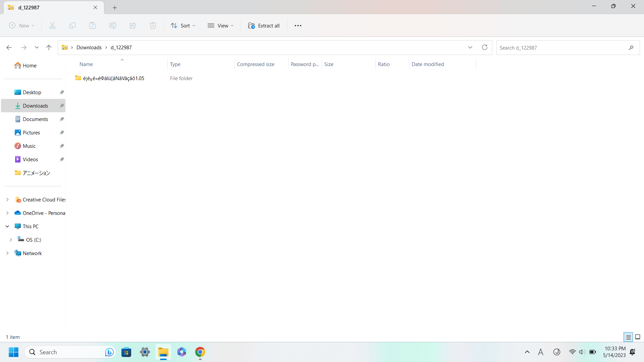Viewport: 644px width, 362px height.
Task: Collapse the This PC tree node
Action: coord(7,227)
